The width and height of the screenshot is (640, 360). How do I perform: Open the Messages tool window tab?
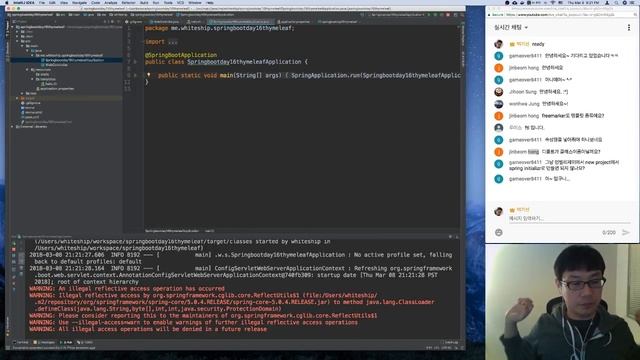tap(44, 342)
